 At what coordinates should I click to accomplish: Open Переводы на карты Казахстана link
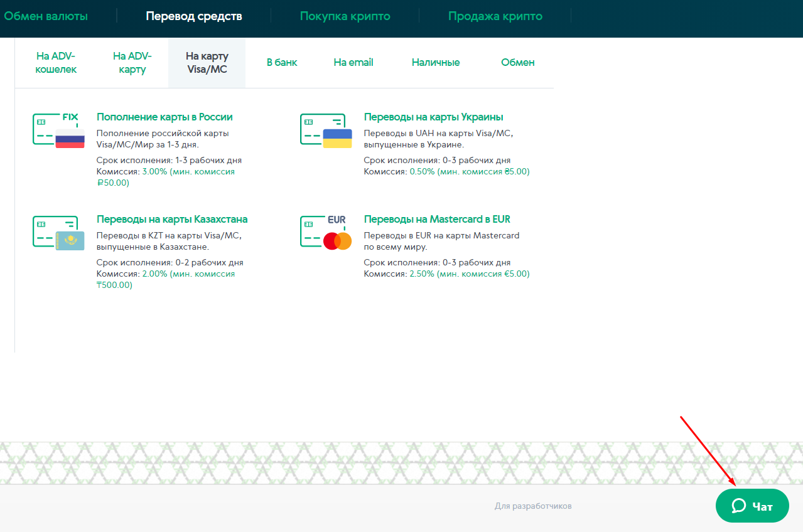tap(172, 219)
